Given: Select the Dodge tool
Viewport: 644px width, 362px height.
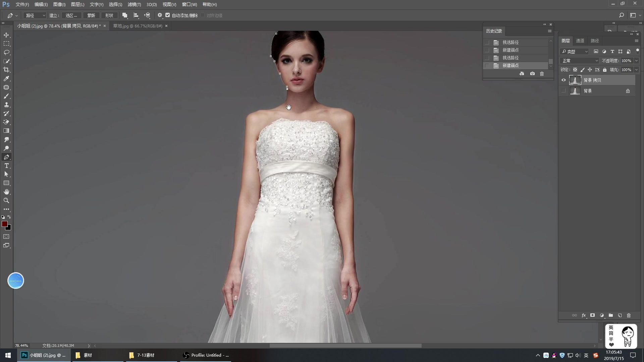Looking at the screenshot, I should coord(6,148).
